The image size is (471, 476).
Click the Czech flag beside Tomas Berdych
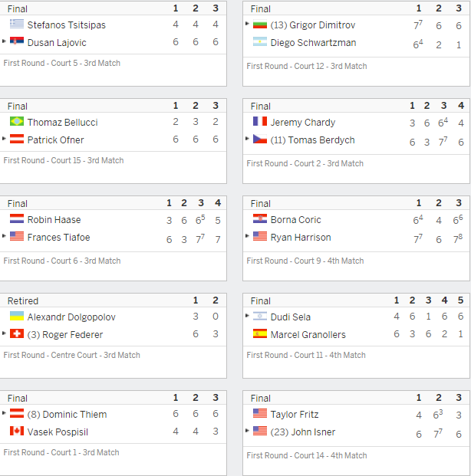coord(260,139)
